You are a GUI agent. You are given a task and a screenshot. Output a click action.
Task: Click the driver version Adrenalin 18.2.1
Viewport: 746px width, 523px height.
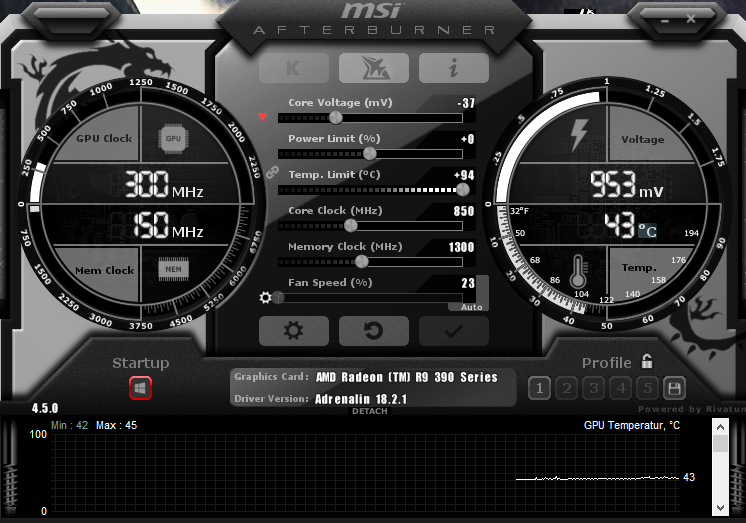(x=361, y=399)
